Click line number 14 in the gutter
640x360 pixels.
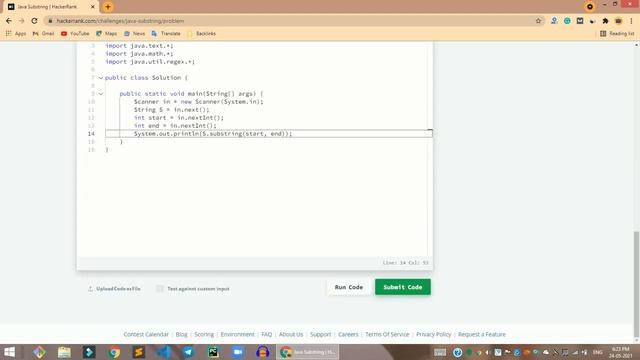tap(91, 133)
